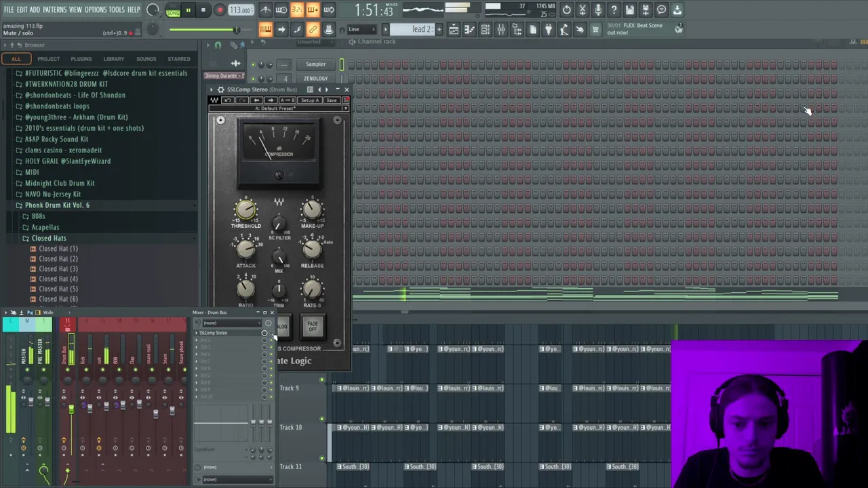
Task: Pause playback with the transport pause button
Action: 188,10
